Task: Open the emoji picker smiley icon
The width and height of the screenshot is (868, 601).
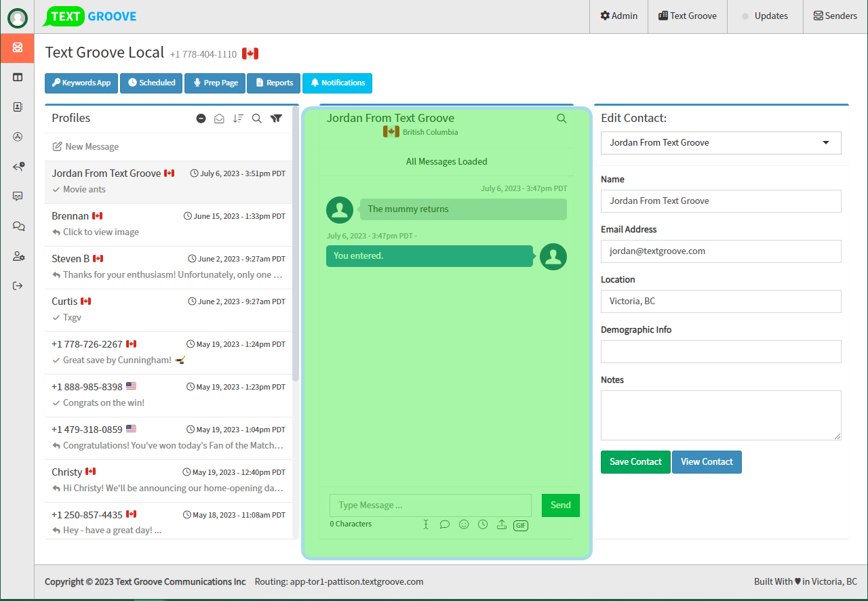Action: pos(464,524)
